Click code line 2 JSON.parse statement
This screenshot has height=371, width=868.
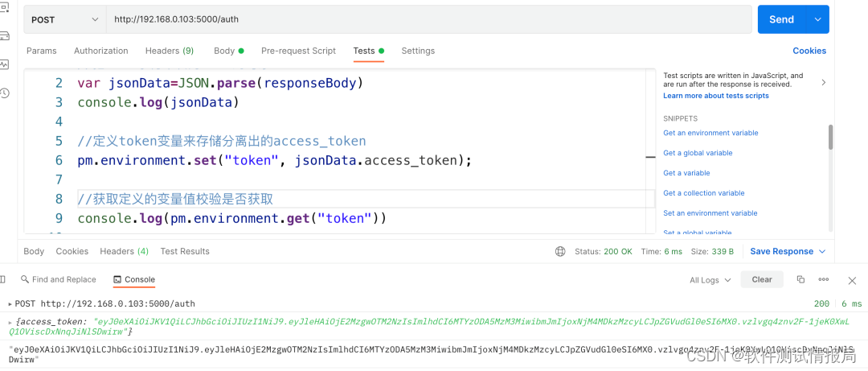point(220,83)
